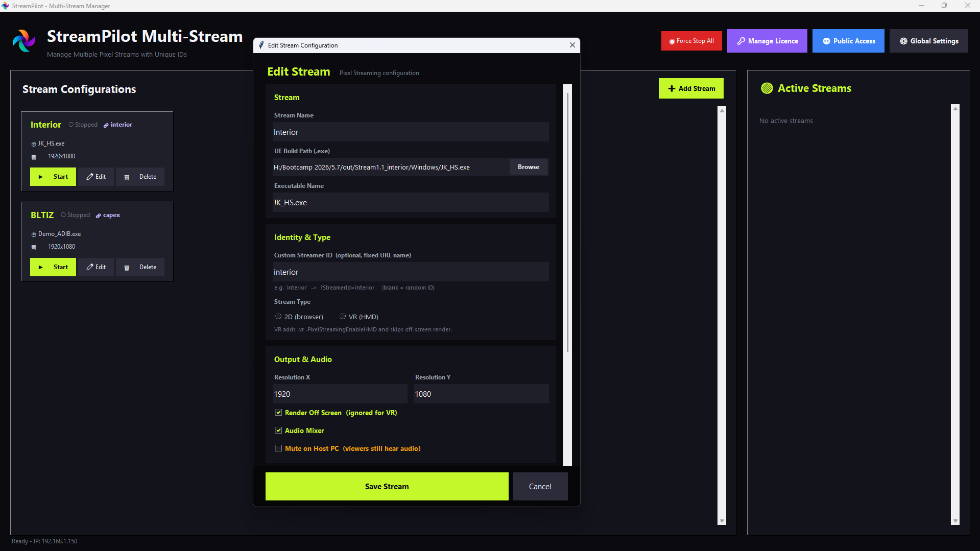This screenshot has height=551, width=980.
Task: Click the Active Streams striped circle icon
Action: click(767, 88)
